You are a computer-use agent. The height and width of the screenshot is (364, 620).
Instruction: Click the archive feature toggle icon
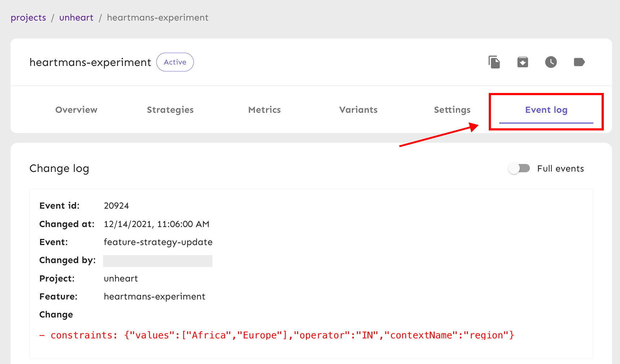(522, 62)
